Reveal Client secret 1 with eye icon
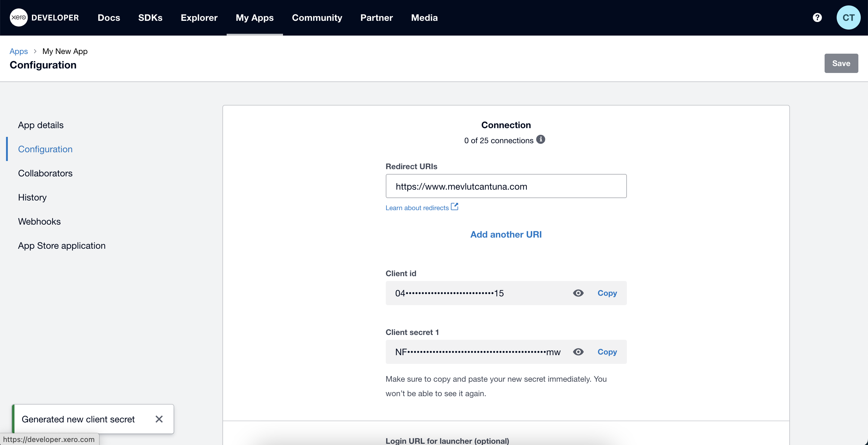 click(x=578, y=352)
